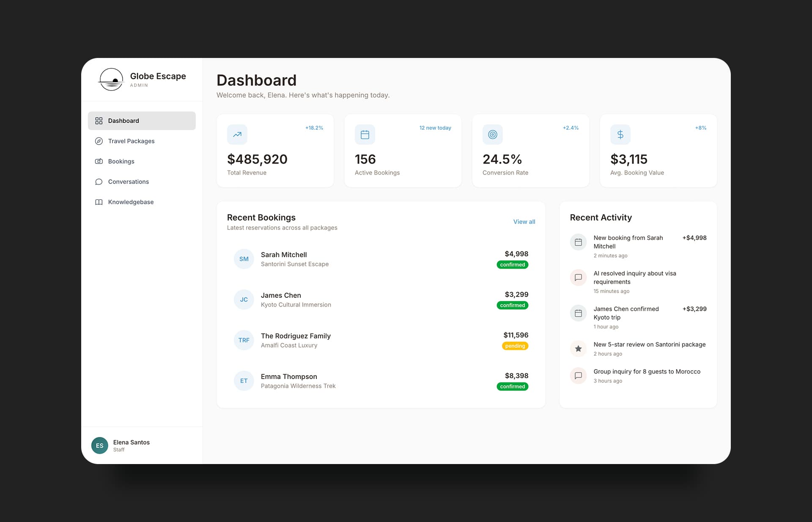Click the View all bookings link
812x522 pixels.
click(524, 222)
